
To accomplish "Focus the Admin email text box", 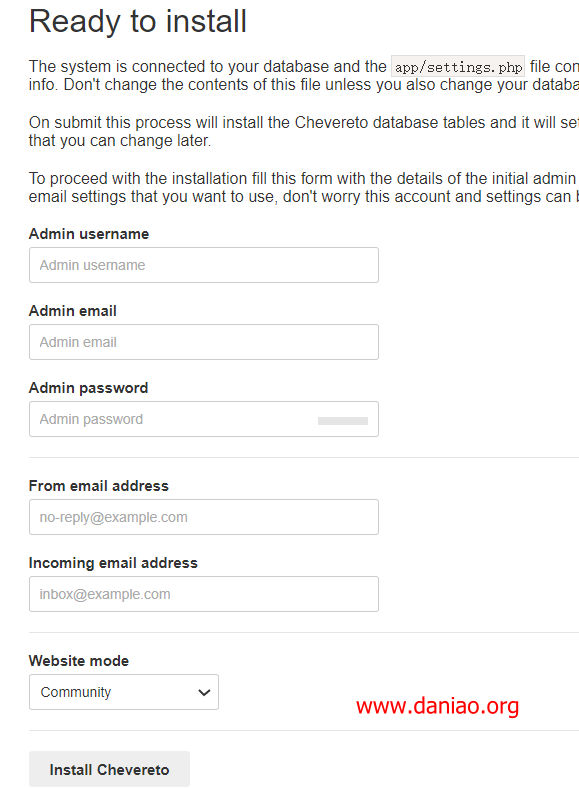I will click(204, 342).
